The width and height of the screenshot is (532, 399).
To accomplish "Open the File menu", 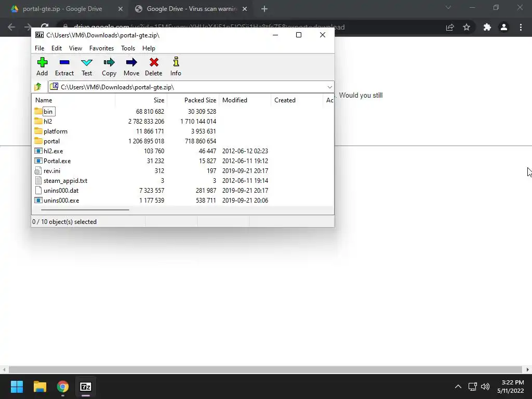I will coord(39,48).
